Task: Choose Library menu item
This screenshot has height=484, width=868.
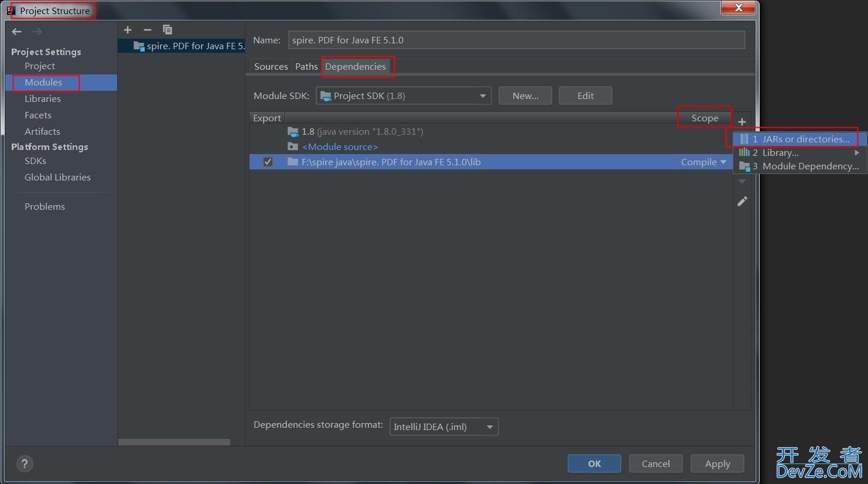Action: click(800, 152)
